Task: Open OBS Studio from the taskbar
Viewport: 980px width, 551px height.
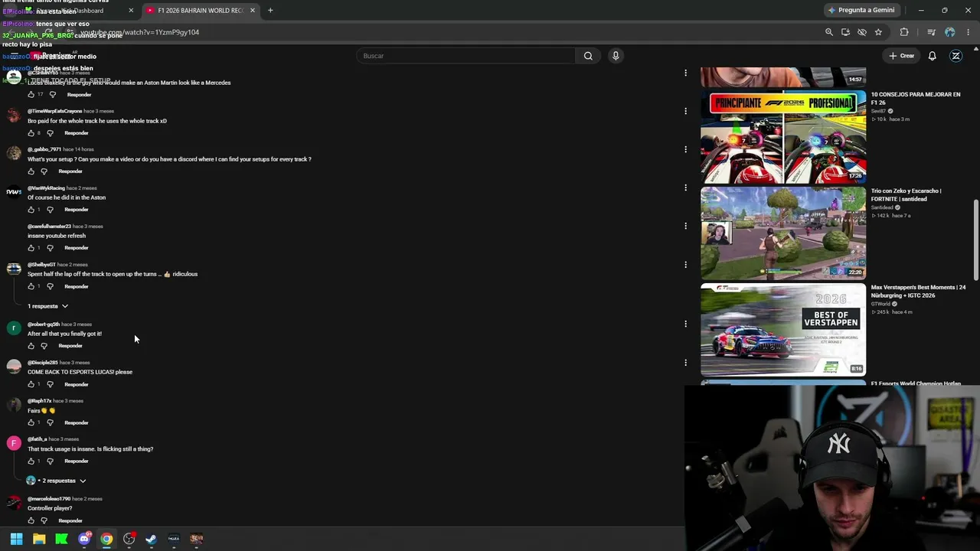Action: tap(129, 539)
